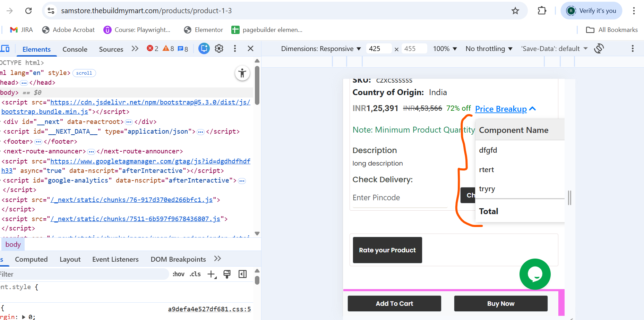Image resolution: width=644 pixels, height=320 pixels.
Task: Open the Elementor bookmark
Action: point(203,30)
